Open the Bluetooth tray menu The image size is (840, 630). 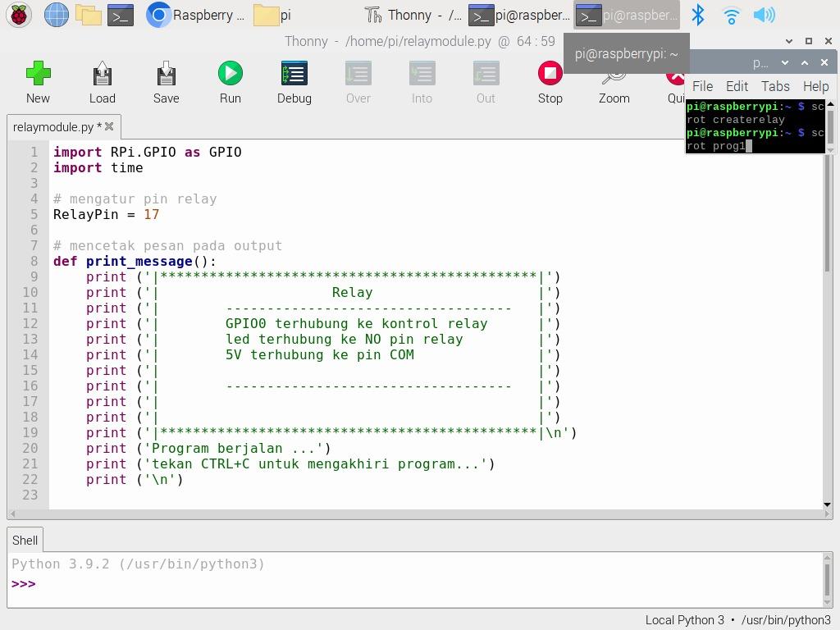pos(697,15)
